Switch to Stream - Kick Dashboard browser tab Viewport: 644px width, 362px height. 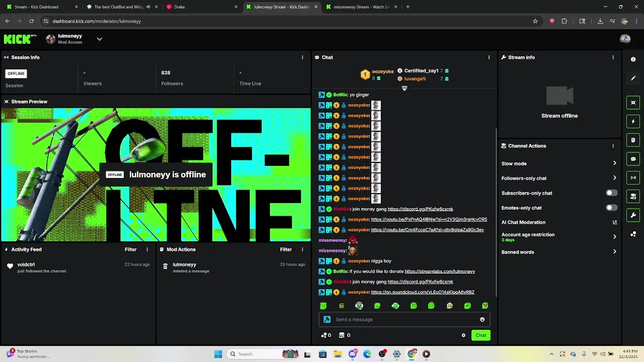pyautogui.click(x=42, y=7)
